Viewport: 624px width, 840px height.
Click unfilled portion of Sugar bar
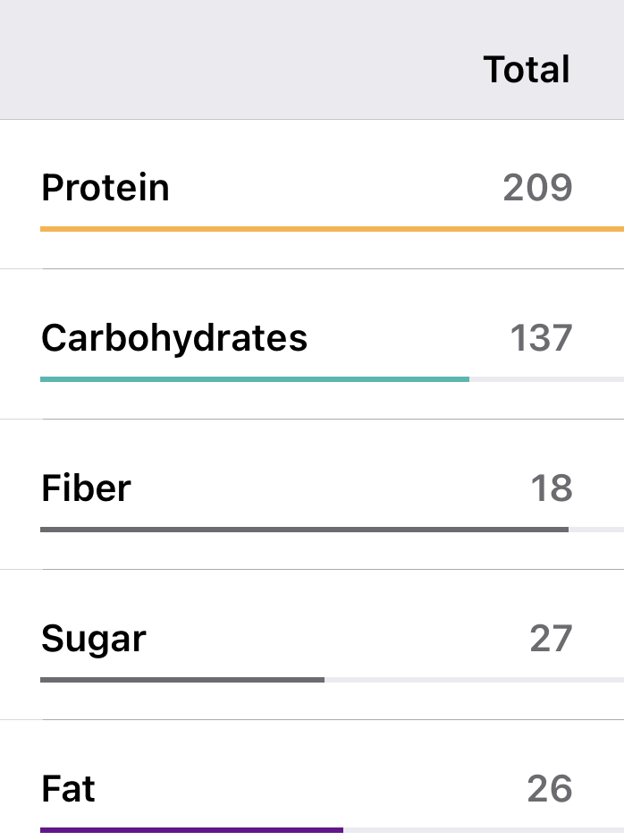(474, 680)
